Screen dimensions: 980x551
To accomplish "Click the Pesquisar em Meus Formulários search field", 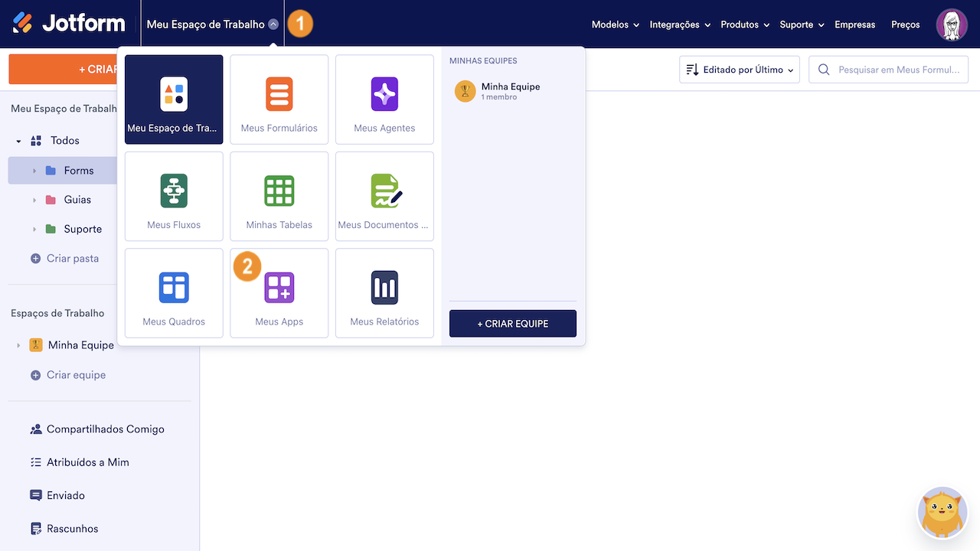I will [888, 70].
